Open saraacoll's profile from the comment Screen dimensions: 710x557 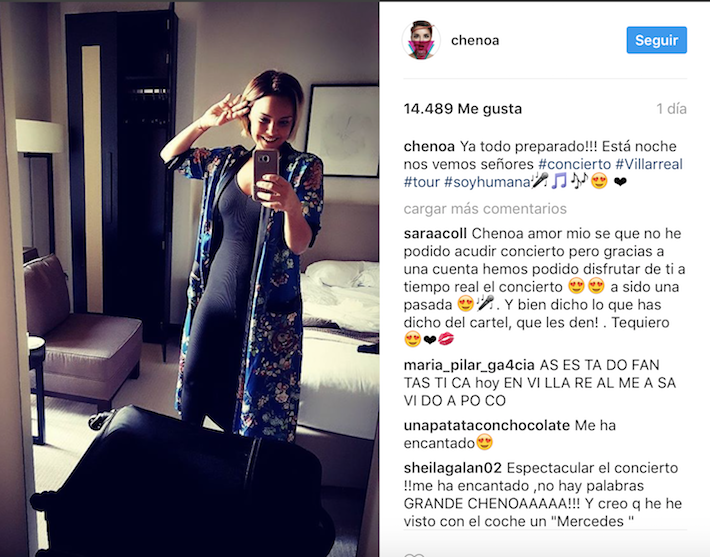(x=435, y=234)
